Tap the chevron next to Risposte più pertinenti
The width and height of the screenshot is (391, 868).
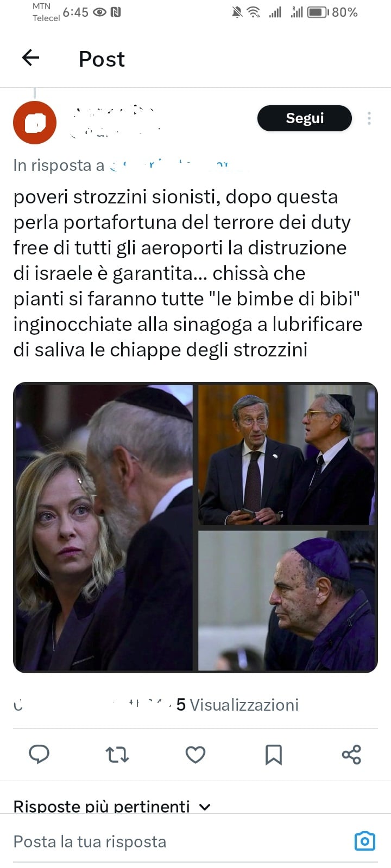(205, 807)
